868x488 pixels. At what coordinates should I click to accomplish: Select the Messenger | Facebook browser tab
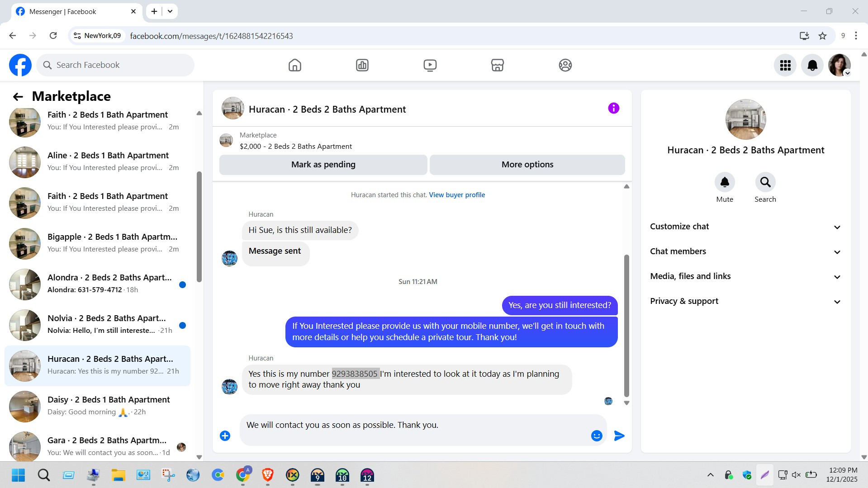pyautogui.click(x=76, y=12)
